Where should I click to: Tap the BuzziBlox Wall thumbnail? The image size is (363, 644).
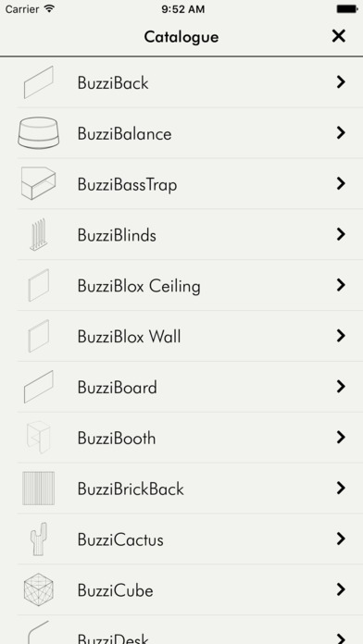[x=38, y=336]
